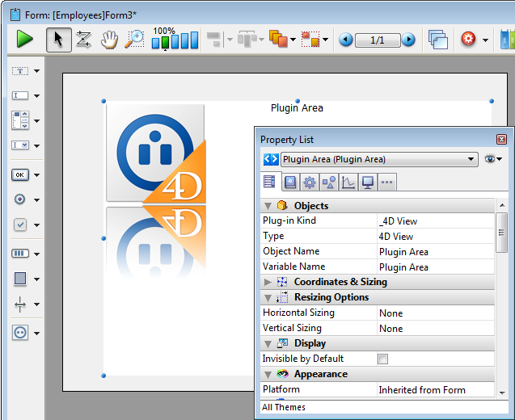The height and width of the screenshot is (420, 515).
Task: Toggle the Invisible by Default checkbox
Action: click(383, 359)
